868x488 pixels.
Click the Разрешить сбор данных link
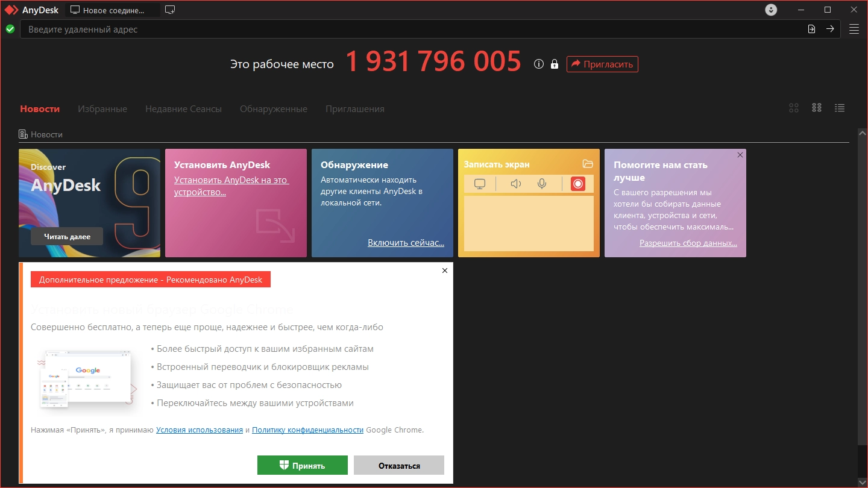[x=688, y=243]
